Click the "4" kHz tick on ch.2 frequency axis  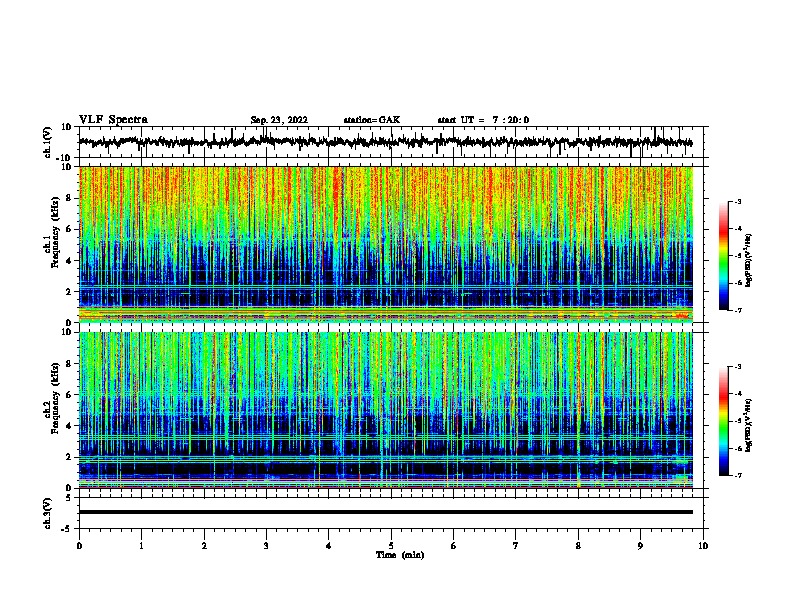[69, 426]
